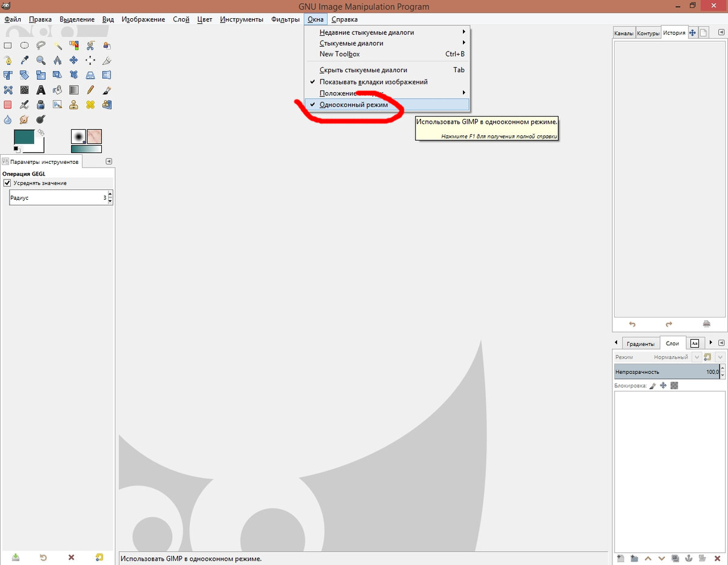
Task: Select the Dodge/Burn tool
Action: (41, 120)
